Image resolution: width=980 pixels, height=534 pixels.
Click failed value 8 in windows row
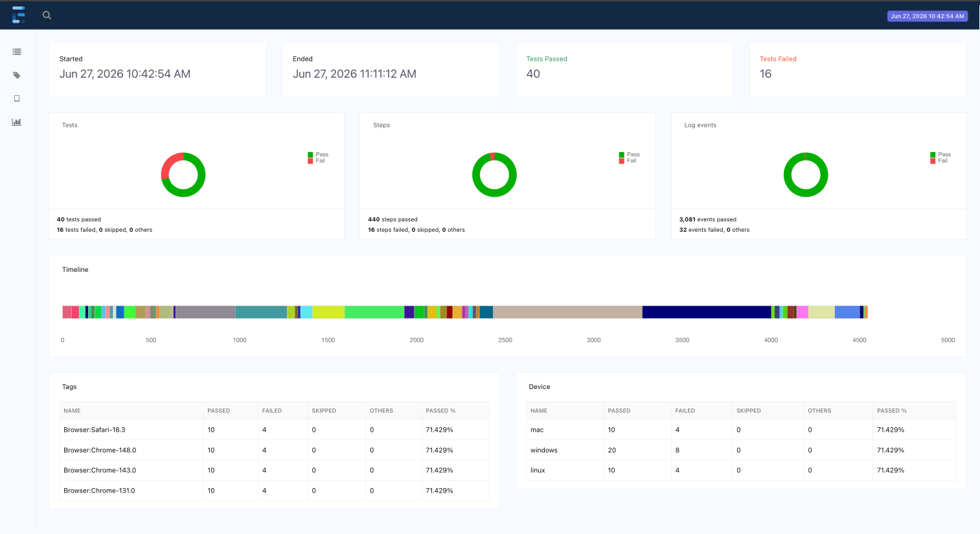point(678,450)
